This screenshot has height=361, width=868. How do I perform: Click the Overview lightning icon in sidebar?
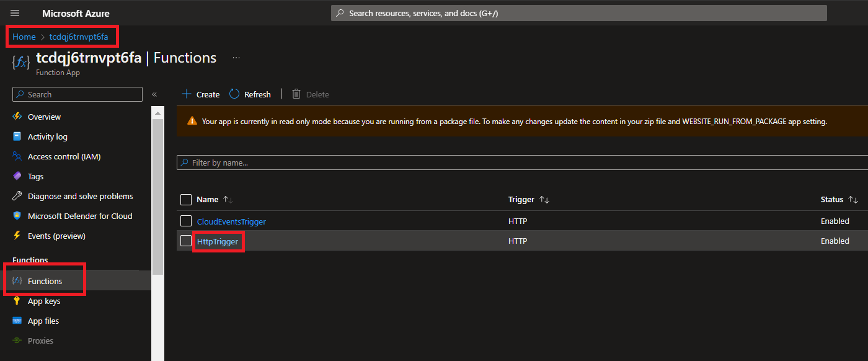point(17,117)
